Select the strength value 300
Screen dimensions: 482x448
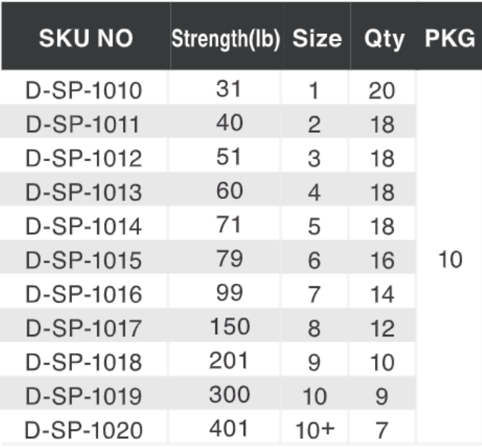[x=228, y=395]
